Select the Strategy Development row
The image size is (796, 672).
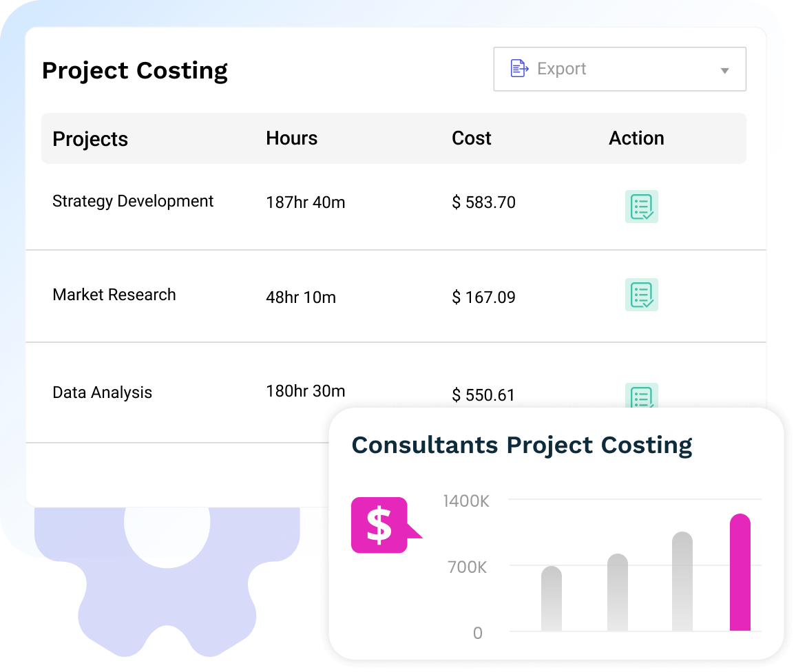[x=133, y=201]
